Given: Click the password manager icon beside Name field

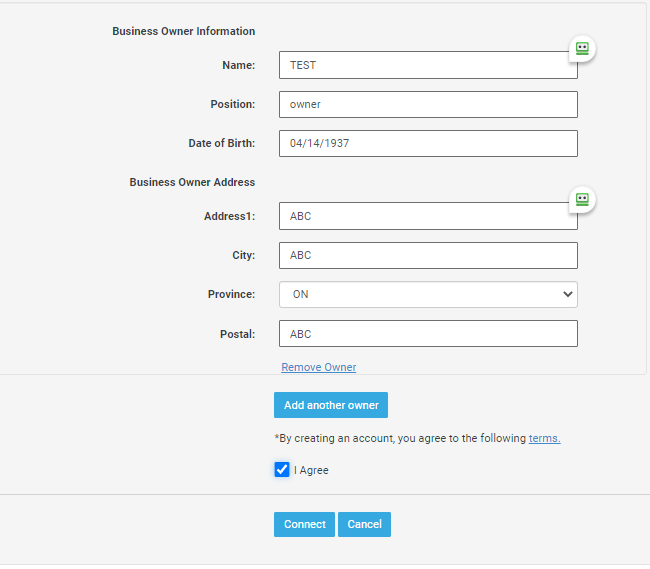Looking at the screenshot, I should 582,48.
